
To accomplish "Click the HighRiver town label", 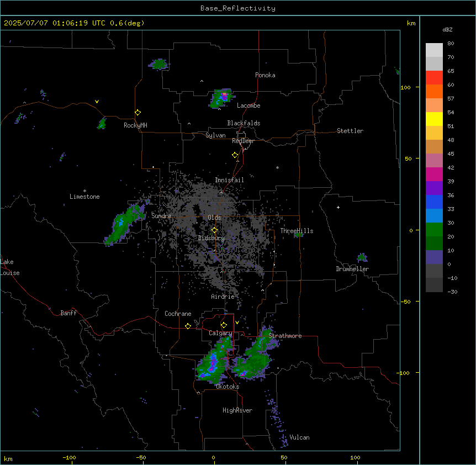I will click(237, 410).
